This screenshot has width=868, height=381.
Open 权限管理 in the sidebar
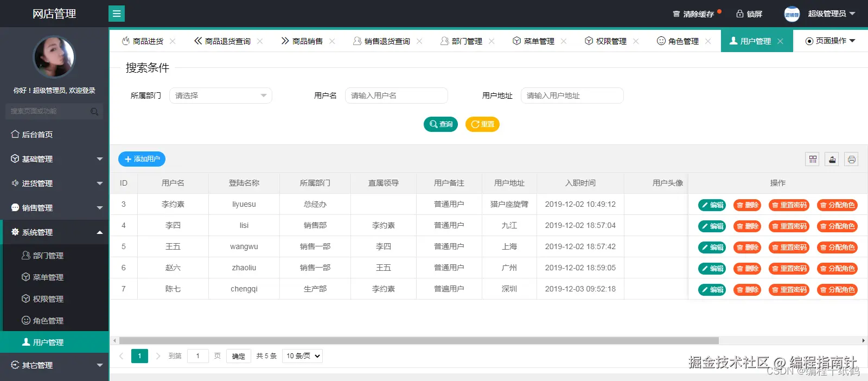click(54, 299)
